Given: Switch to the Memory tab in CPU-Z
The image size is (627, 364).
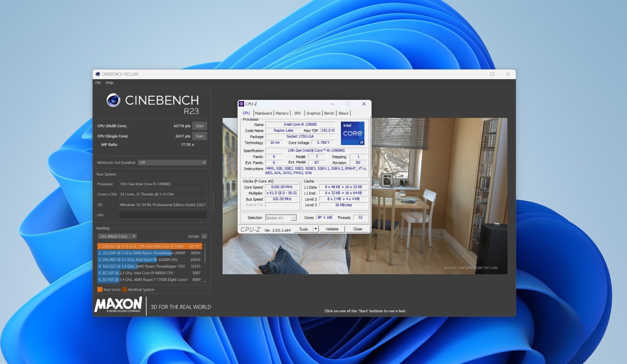Looking at the screenshot, I should point(282,113).
